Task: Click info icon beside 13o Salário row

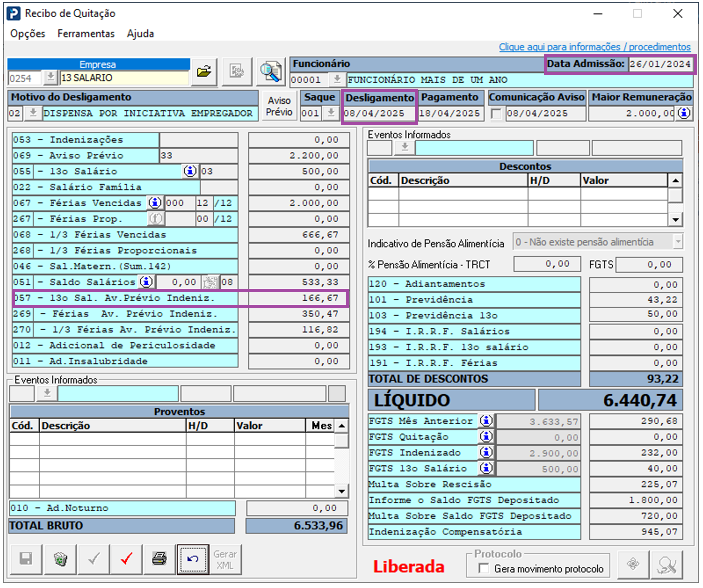Action: coord(190,171)
